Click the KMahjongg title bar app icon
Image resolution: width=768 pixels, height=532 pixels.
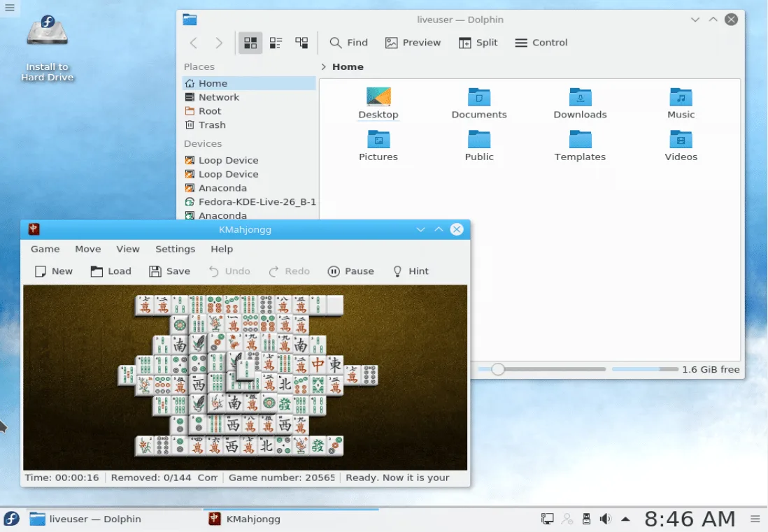(34, 229)
